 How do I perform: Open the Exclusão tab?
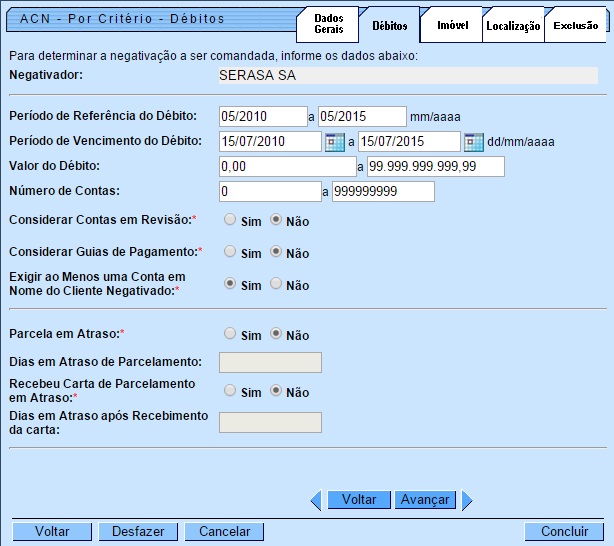click(576, 26)
